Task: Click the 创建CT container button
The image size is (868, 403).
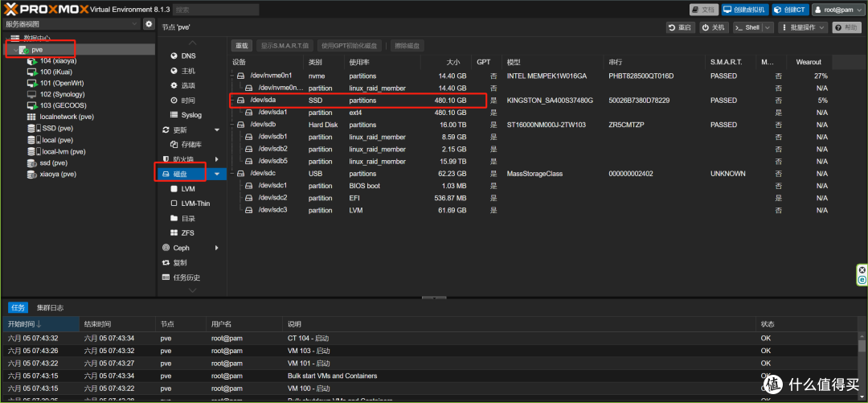Action: coord(791,10)
